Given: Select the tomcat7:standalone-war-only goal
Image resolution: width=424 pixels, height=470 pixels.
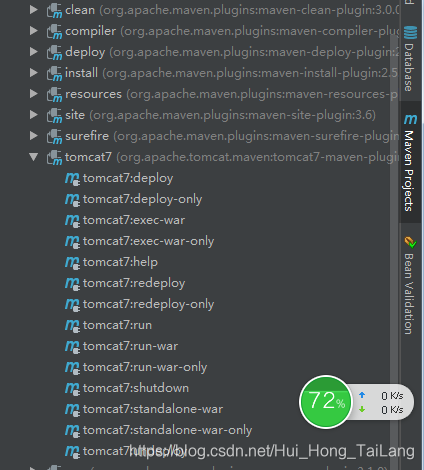Looking at the screenshot, I should [167, 430].
